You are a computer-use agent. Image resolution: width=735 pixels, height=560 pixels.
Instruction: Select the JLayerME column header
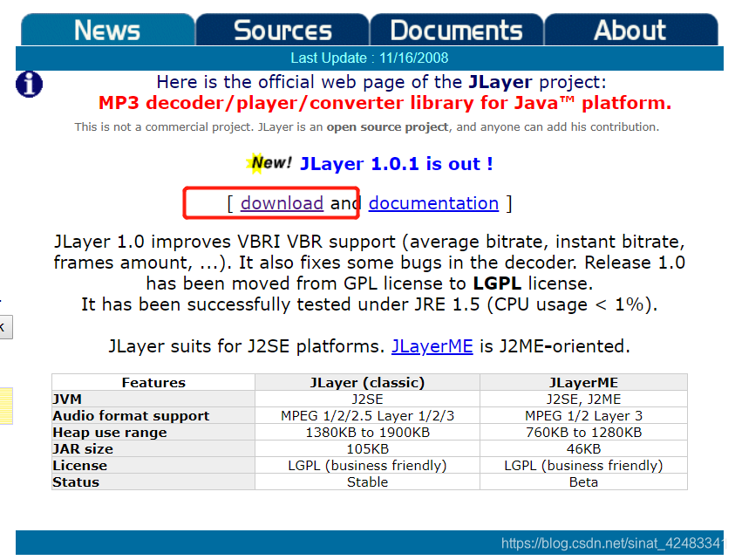point(583,382)
